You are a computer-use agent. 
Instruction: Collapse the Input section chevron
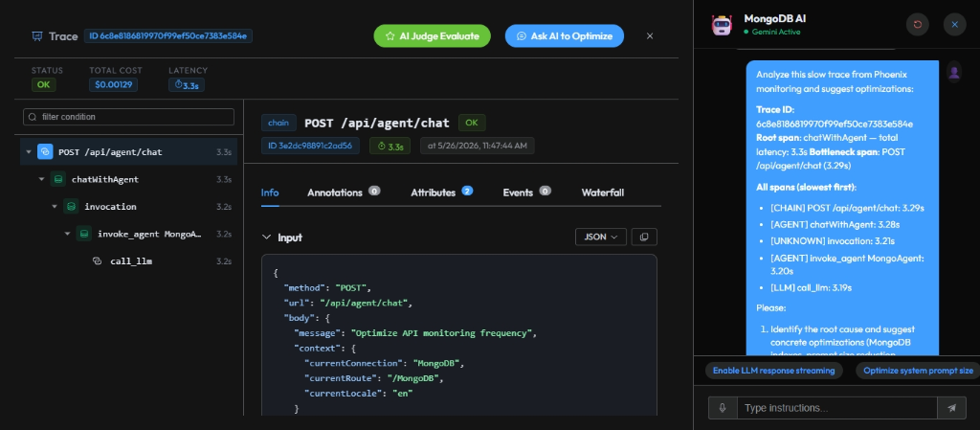[x=267, y=238]
